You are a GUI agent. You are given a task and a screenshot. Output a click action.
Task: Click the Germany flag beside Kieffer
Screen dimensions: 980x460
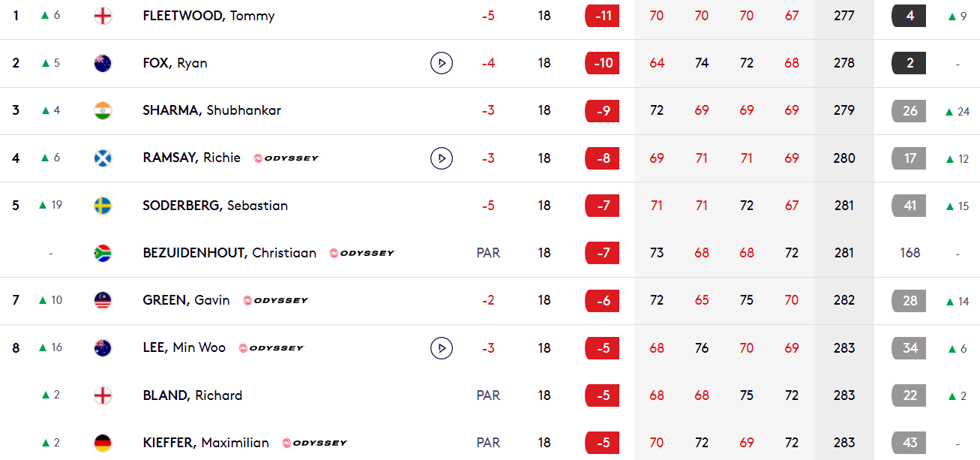(103, 443)
